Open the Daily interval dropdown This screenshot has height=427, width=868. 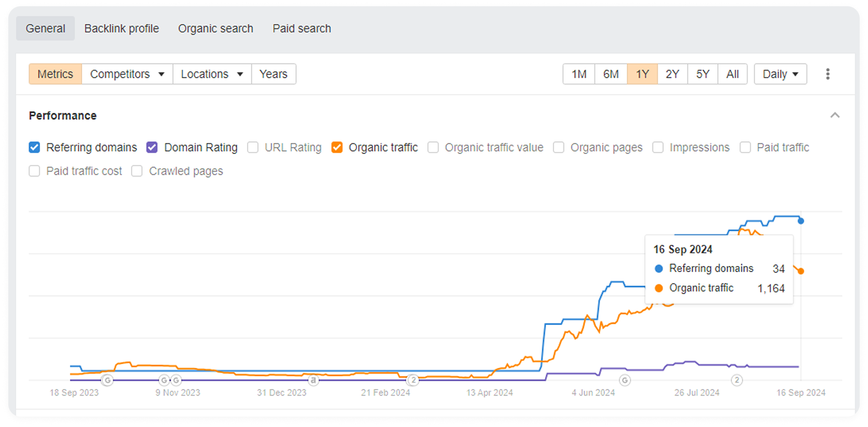780,74
